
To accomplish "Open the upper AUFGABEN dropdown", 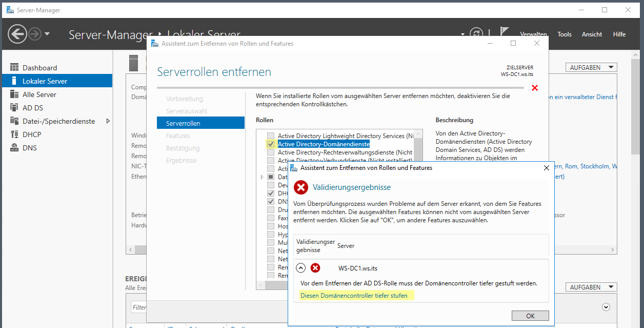I will click(x=591, y=67).
